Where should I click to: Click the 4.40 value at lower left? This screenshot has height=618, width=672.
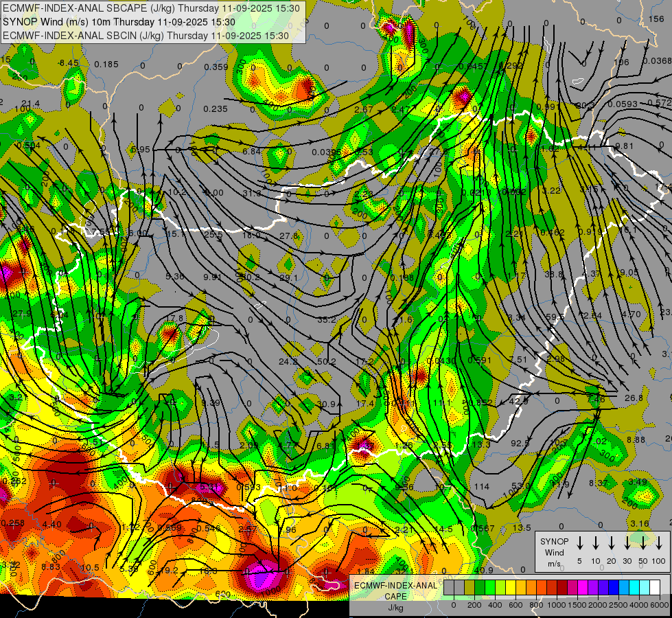pyautogui.click(x=52, y=524)
